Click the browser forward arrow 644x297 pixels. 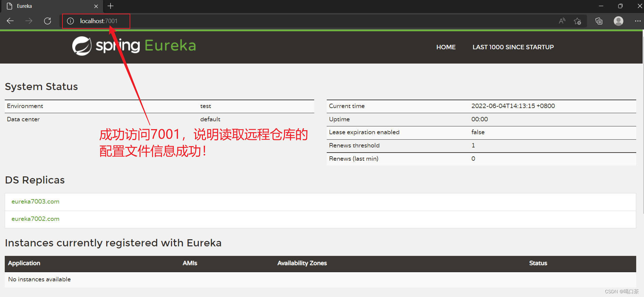29,21
